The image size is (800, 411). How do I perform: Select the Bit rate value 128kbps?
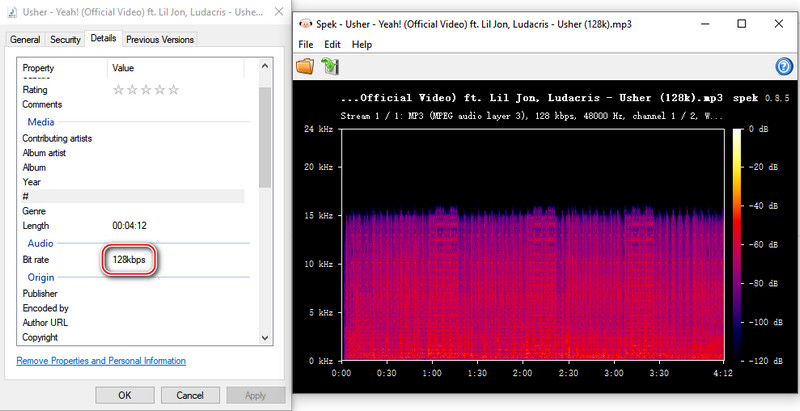click(x=129, y=260)
